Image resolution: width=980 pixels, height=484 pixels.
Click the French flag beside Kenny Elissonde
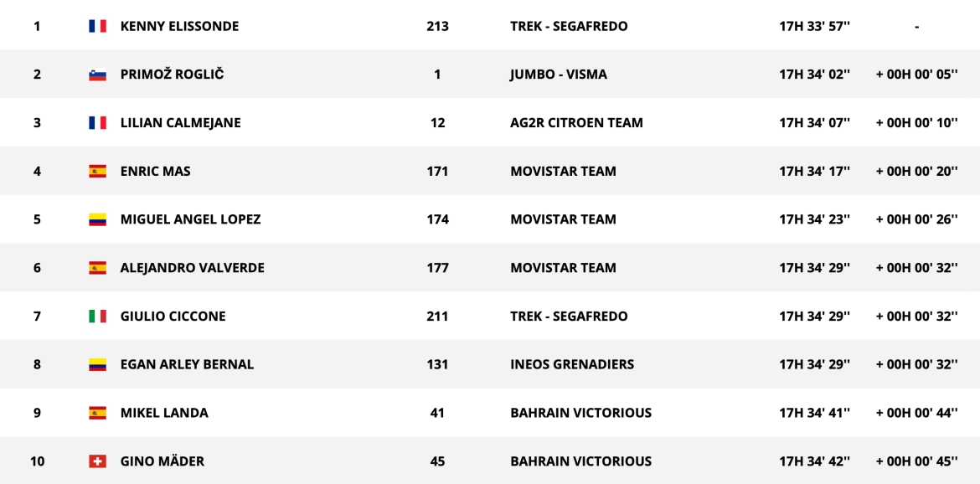(97, 26)
